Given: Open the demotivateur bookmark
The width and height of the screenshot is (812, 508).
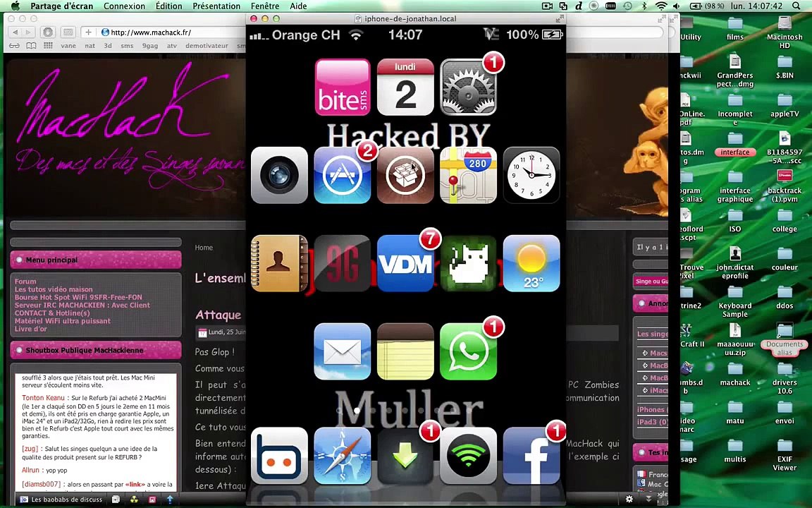Looking at the screenshot, I should 207,46.
